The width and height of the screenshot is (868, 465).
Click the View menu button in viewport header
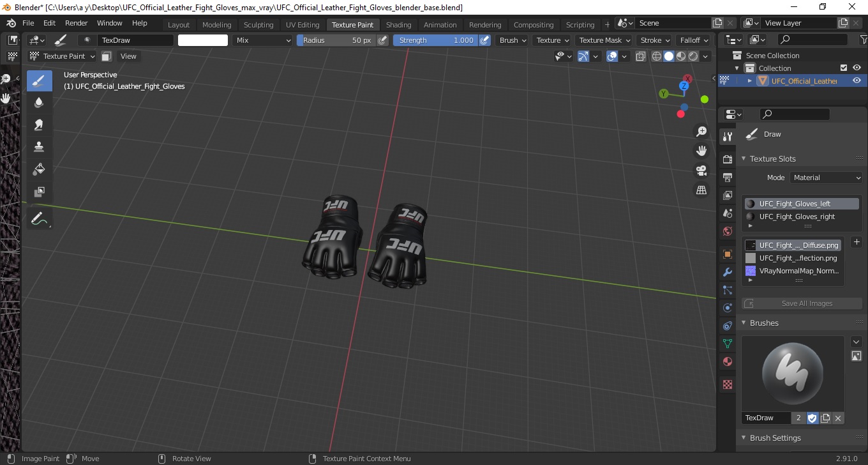point(128,56)
